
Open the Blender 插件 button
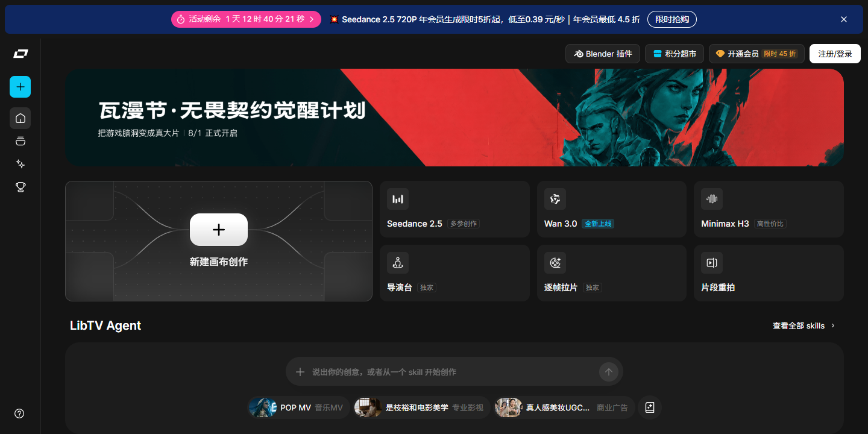[x=603, y=54]
